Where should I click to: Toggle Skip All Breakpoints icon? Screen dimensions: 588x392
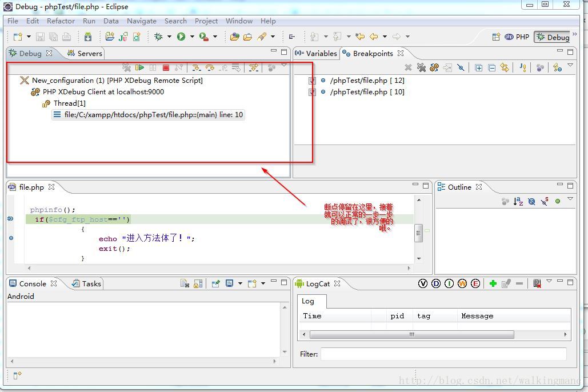click(x=461, y=67)
